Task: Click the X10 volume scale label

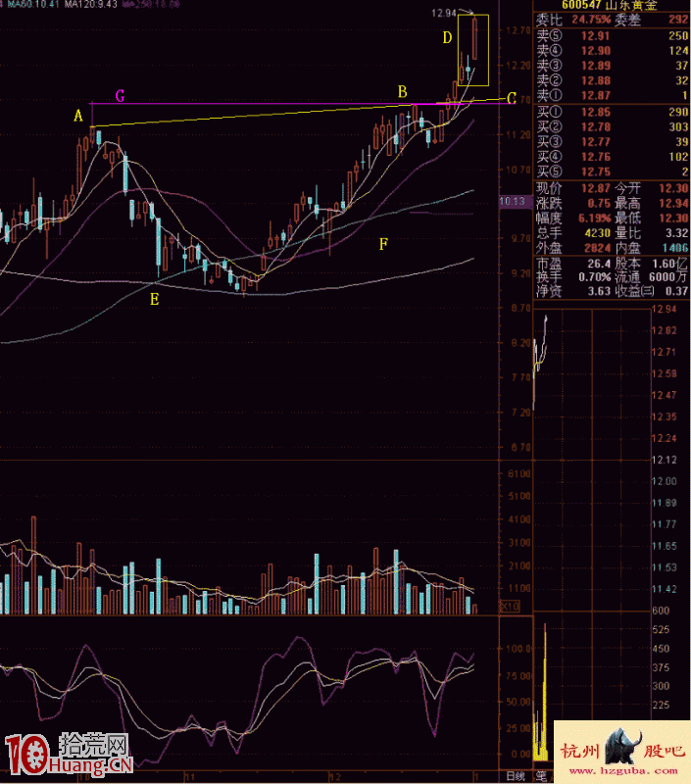Action: (x=510, y=607)
